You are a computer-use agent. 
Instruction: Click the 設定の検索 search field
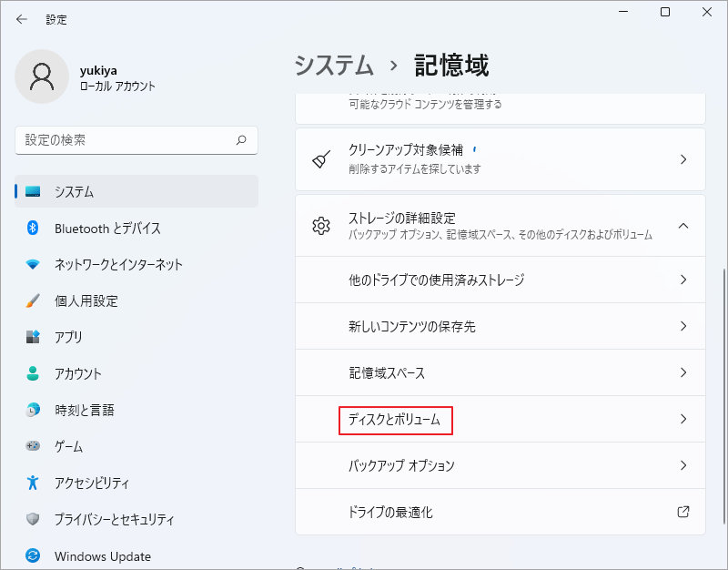[x=136, y=139]
